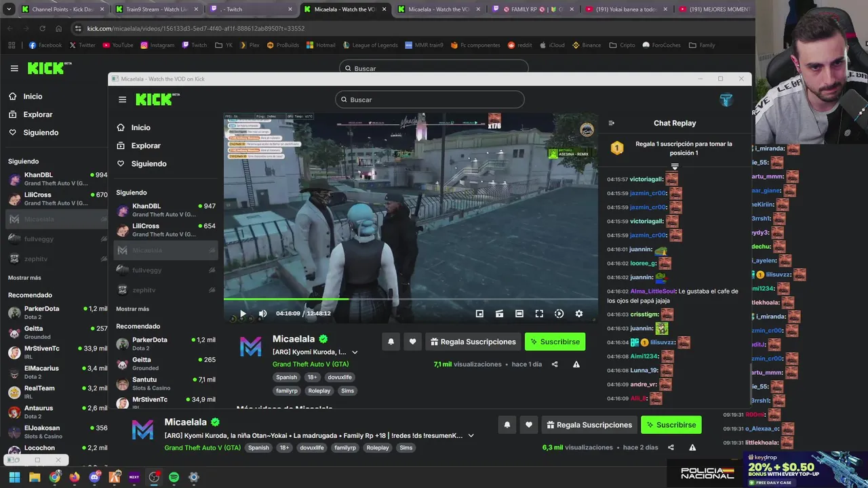Open ForoCoches bookmark
868x488 pixels.
662,45
